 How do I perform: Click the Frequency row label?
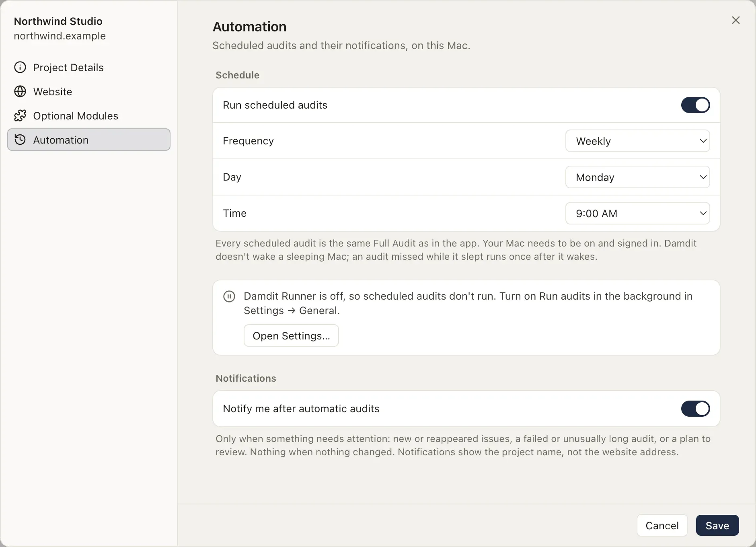(248, 141)
